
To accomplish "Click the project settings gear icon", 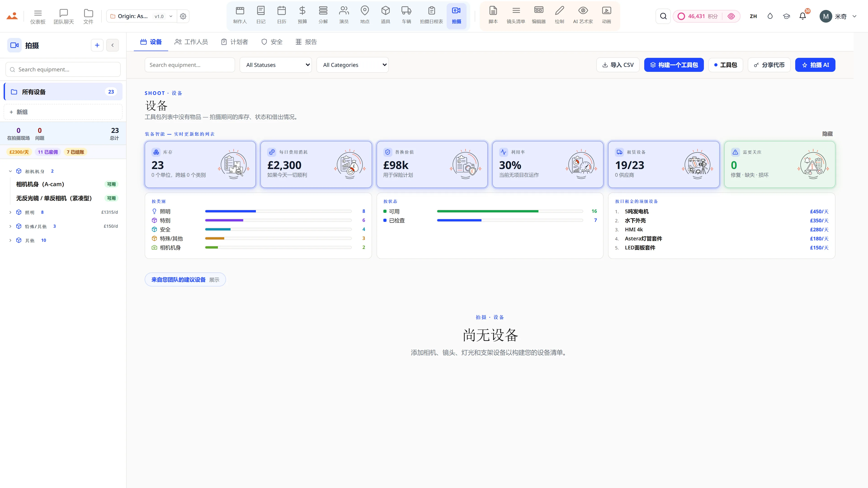I will click(x=183, y=16).
